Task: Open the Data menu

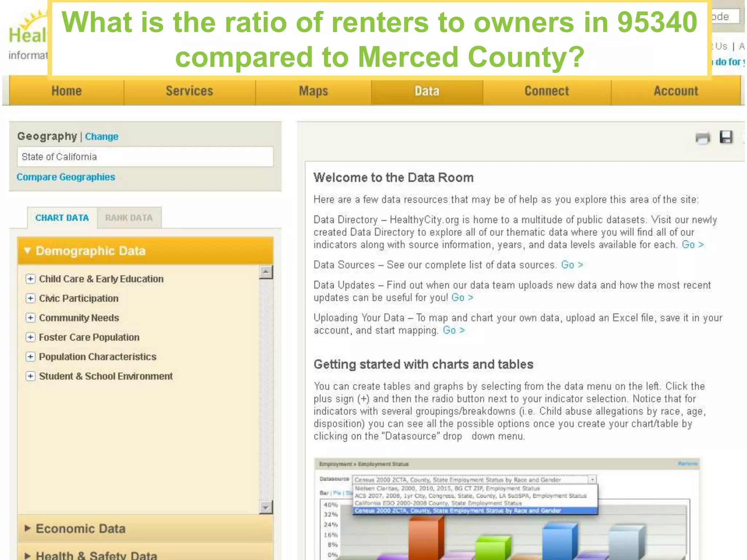Action: [427, 91]
